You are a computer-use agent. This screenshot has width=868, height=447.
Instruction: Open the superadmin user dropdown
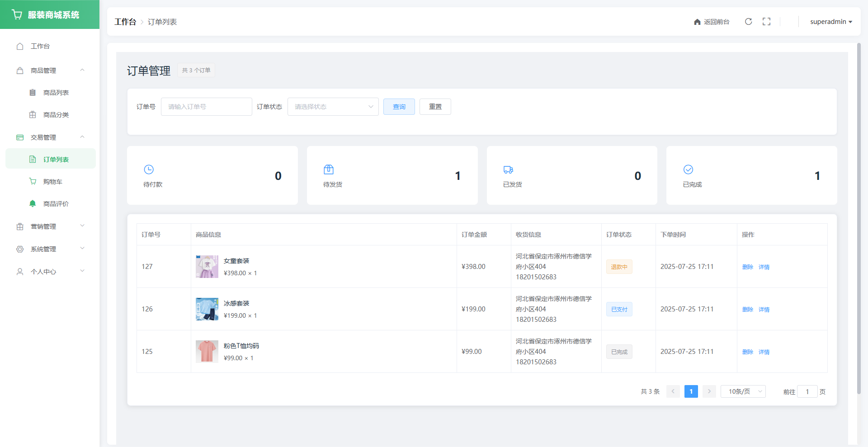click(x=830, y=22)
